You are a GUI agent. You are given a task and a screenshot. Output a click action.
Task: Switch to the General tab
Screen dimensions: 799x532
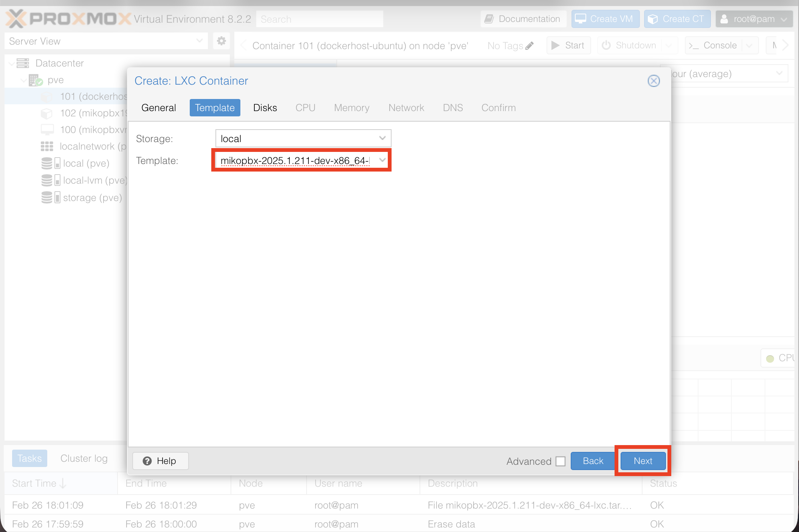point(158,108)
